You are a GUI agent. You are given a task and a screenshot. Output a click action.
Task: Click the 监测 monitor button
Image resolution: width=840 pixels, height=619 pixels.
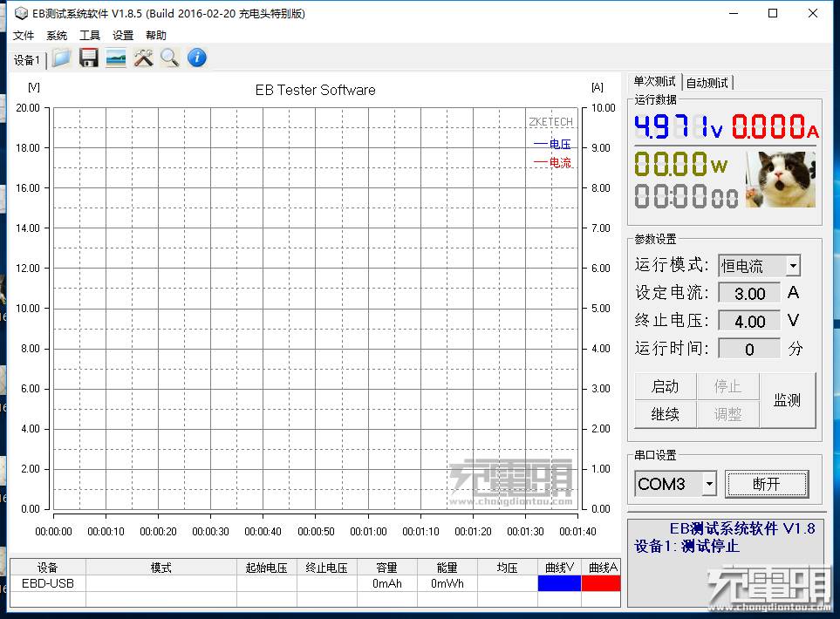coord(787,400)
